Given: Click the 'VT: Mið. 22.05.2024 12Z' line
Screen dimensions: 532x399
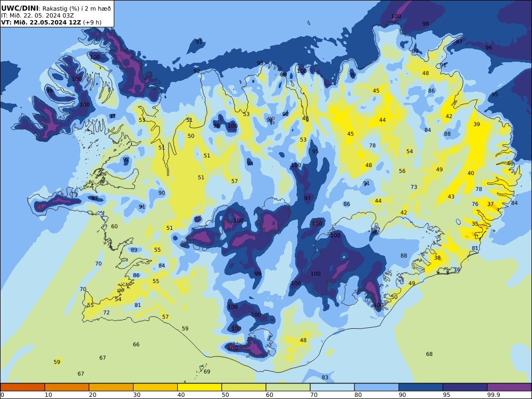Looking at the screenshot, I should click(x=41, y=23).
